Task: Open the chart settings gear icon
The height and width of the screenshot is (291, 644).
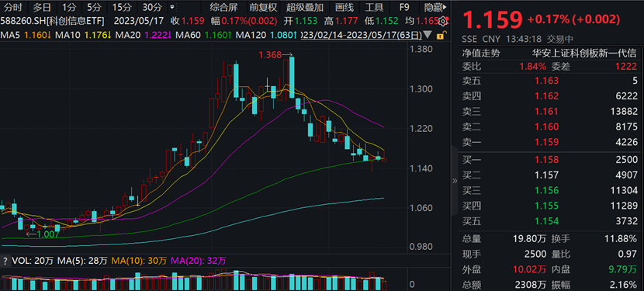Action: pos(443,22)
